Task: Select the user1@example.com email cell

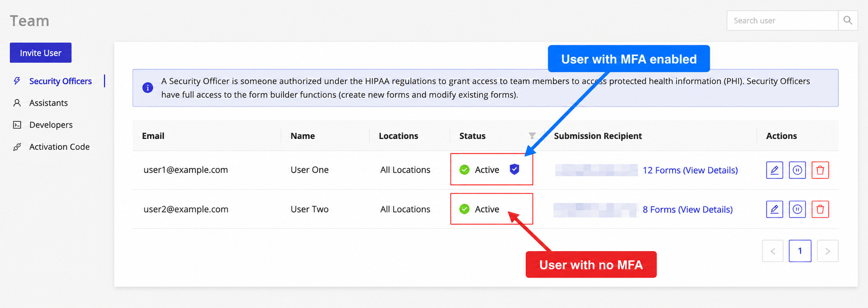Action: [x=186, y=170]
